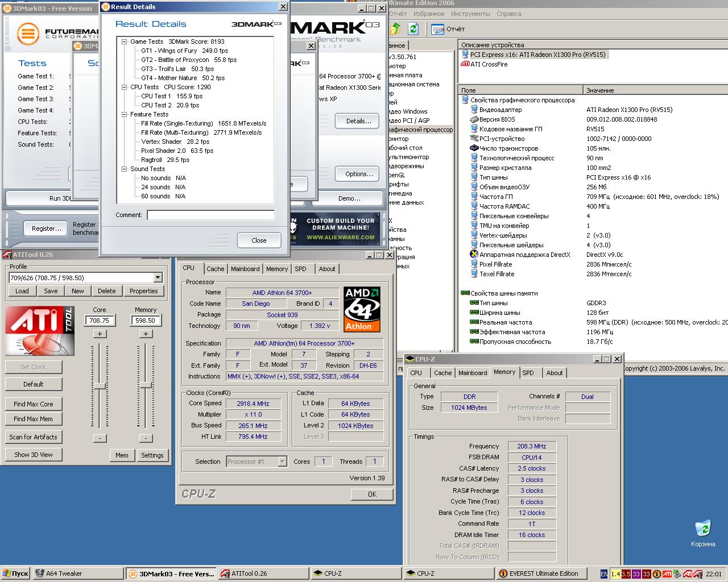Click Scan for Artifacts button
728x582 pixels.
pyautogui.click(x=34, y=437)
